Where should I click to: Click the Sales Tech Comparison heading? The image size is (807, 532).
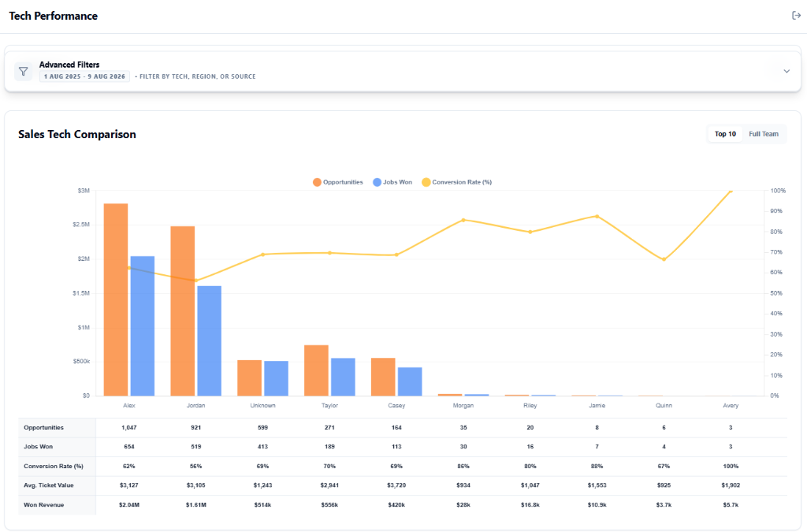[x=77, y=134]
